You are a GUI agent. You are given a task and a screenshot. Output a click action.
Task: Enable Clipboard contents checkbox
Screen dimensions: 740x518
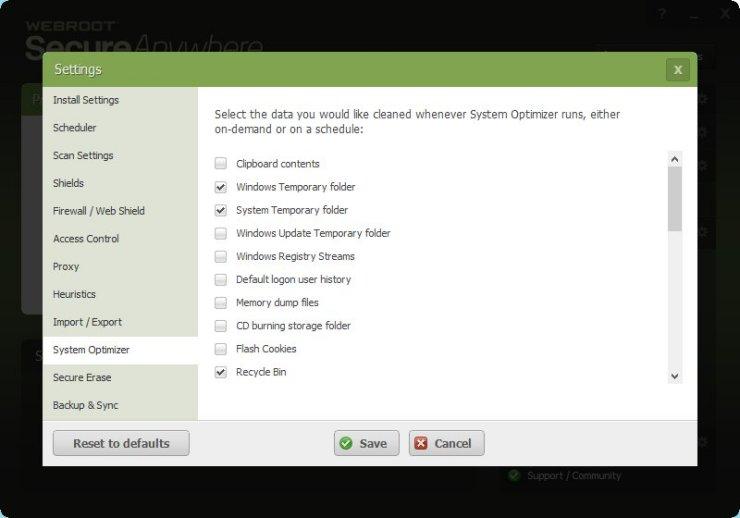(x=220, y=164)
